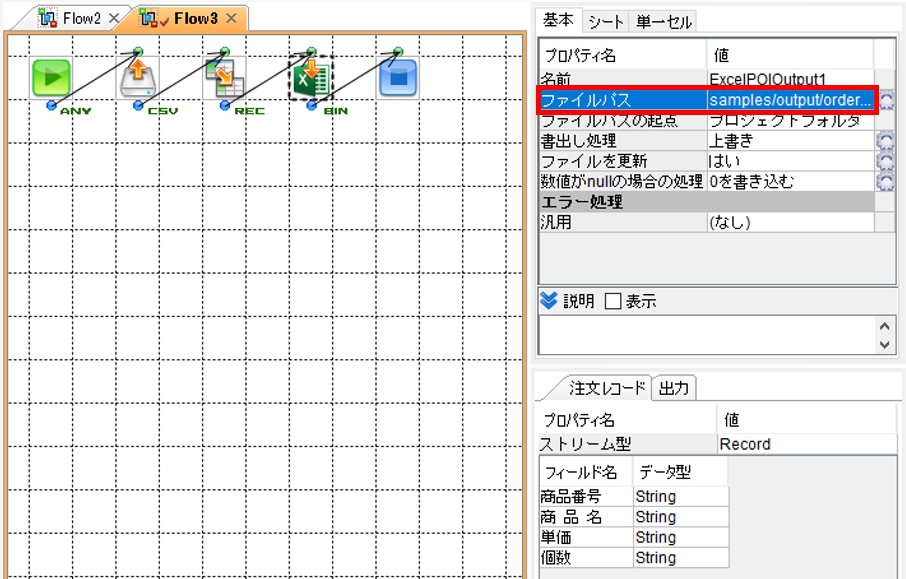Select the record conversion component icon
906x579 pixels.
point(224,77)
